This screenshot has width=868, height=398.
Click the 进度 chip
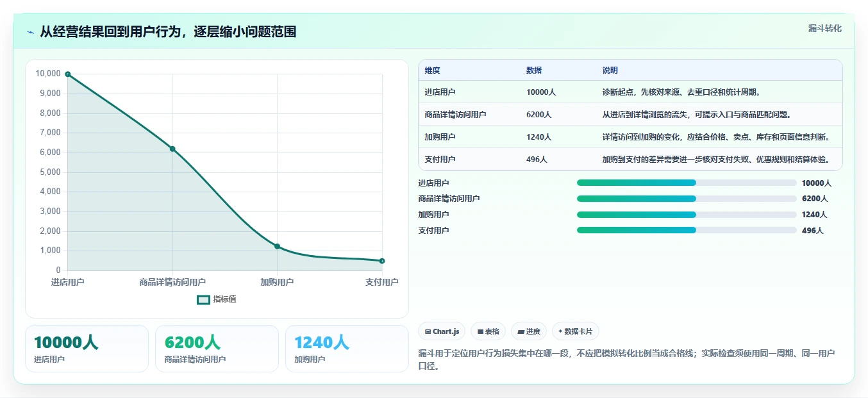[529, 331]
